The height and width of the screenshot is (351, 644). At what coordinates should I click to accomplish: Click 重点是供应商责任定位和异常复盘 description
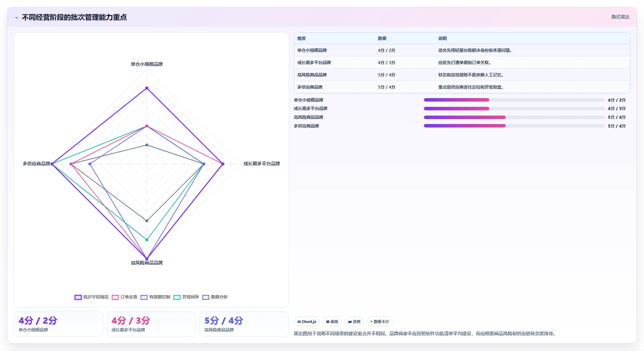coord(471,87)
